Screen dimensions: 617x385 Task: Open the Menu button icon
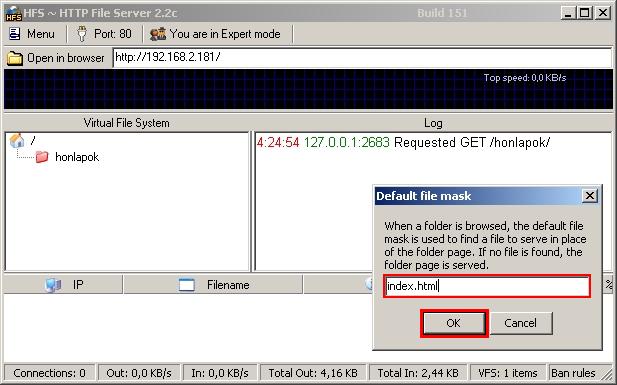click(15, 34)
